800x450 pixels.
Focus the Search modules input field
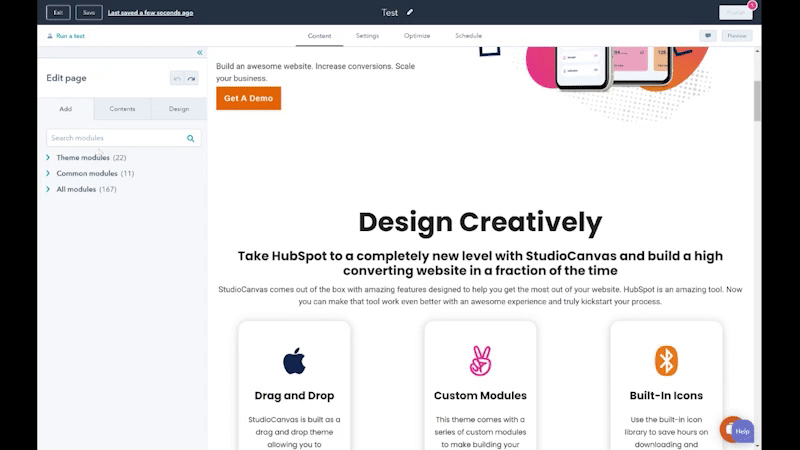point(123,138)
